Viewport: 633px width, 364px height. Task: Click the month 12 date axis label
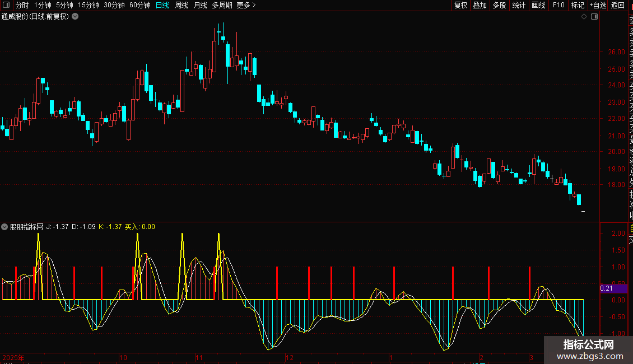click(x=290, y=357)
